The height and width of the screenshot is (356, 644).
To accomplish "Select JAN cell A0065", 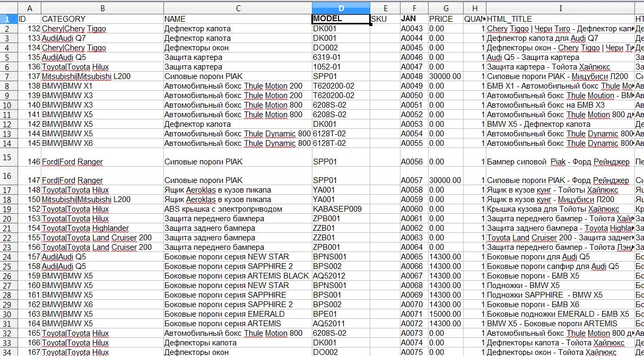I will pos(414,257).
